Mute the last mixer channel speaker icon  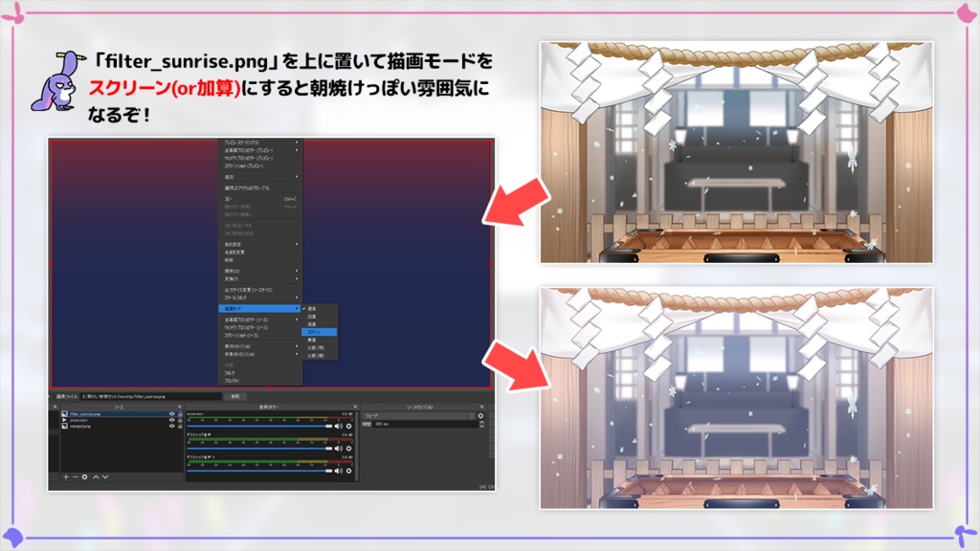(x=338, y=471)
